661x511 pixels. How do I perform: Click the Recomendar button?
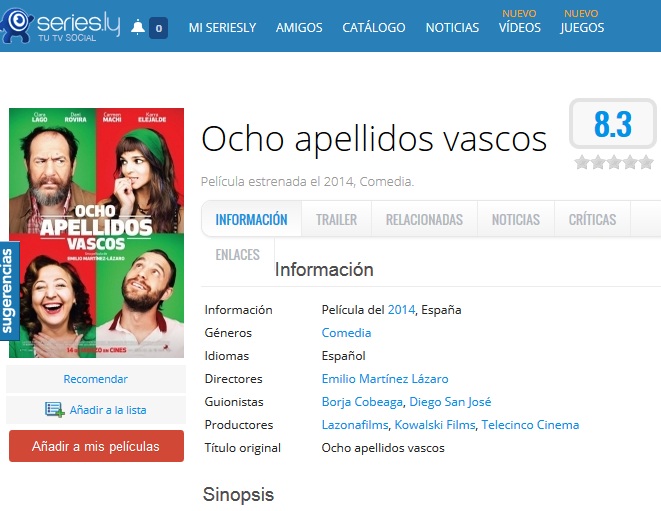pyautogui.click(x=96, y=379)
